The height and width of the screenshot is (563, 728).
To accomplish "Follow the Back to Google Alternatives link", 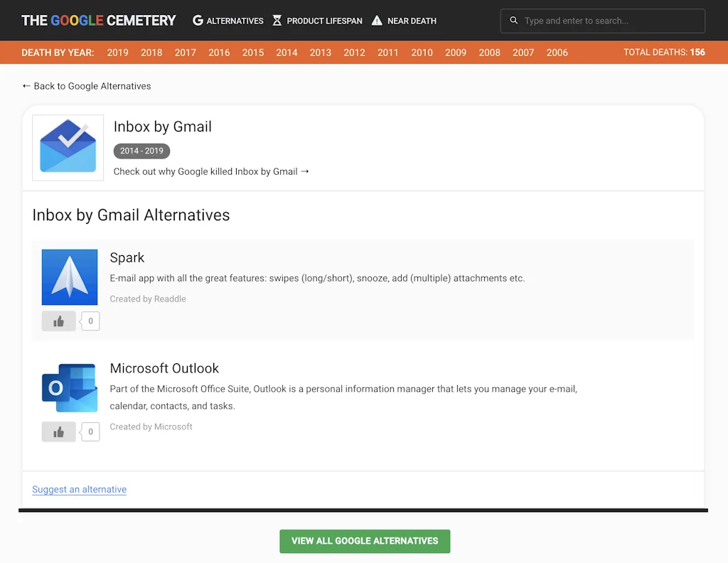I will (86, 86).
